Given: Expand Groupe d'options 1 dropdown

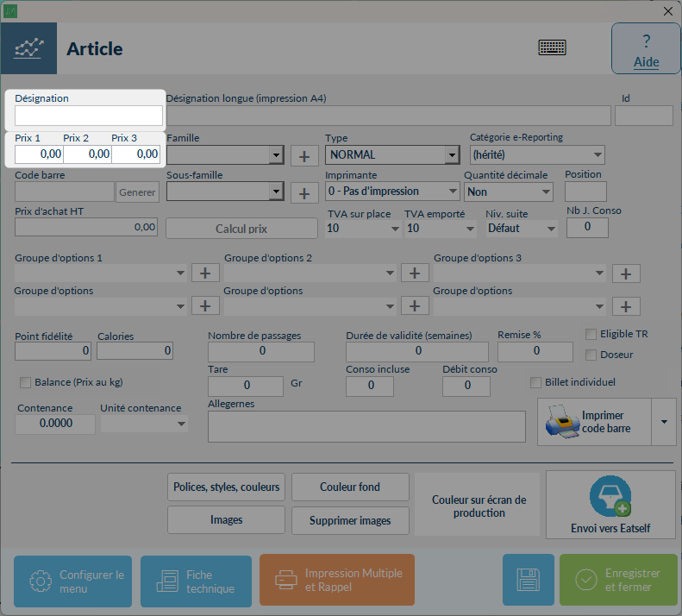Looking at the screenshot, I should coord(101,273).
